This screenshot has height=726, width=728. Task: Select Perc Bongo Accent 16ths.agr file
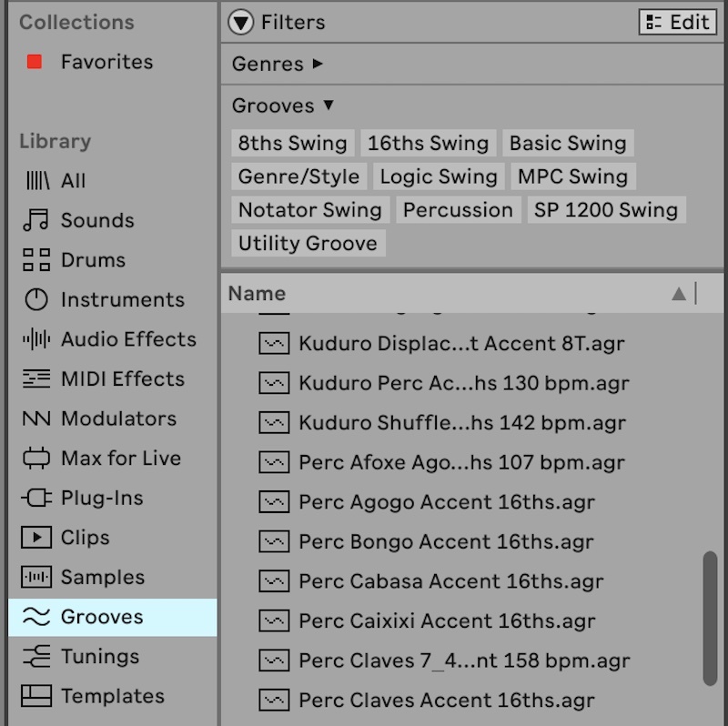(446, 541)
